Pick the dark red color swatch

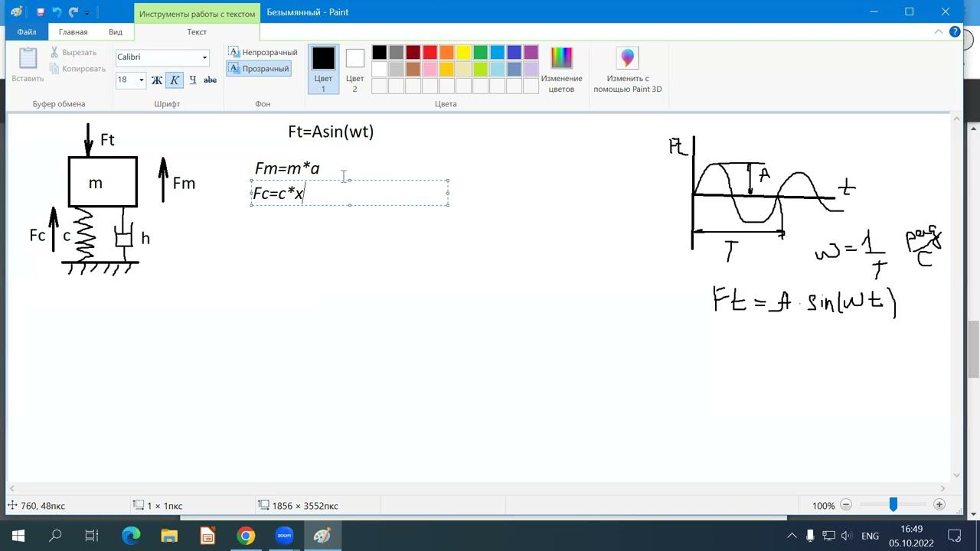[x=413, y=52]
